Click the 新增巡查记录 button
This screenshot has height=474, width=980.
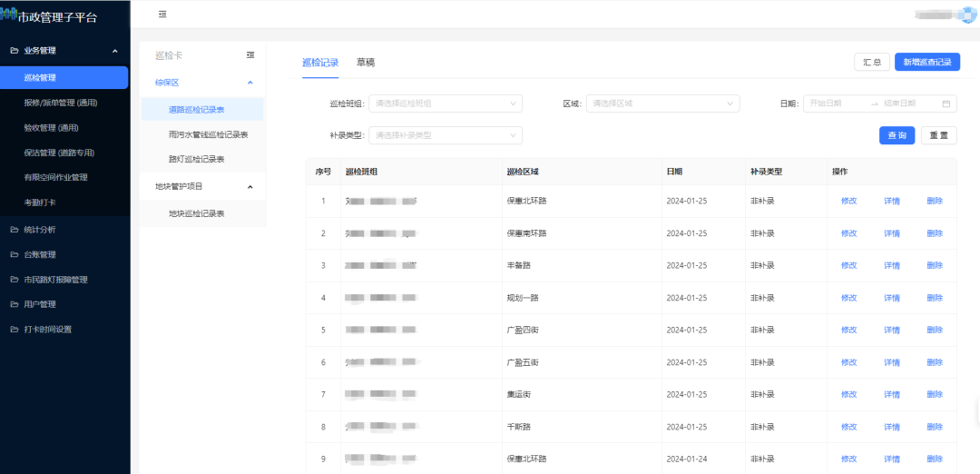coord(926,62)
